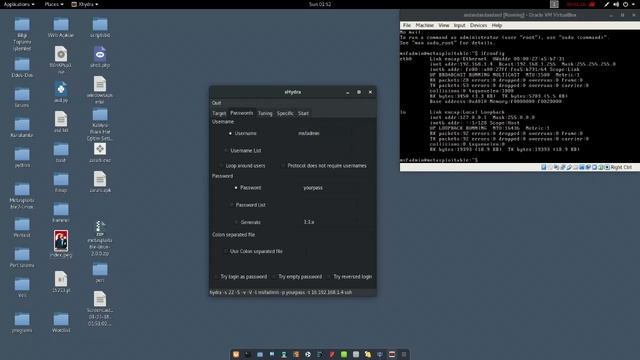Viewport: 640px width, 360px height.
Task: Click the Right Ctrl host key indicator
Action: [x=621, y=167]
